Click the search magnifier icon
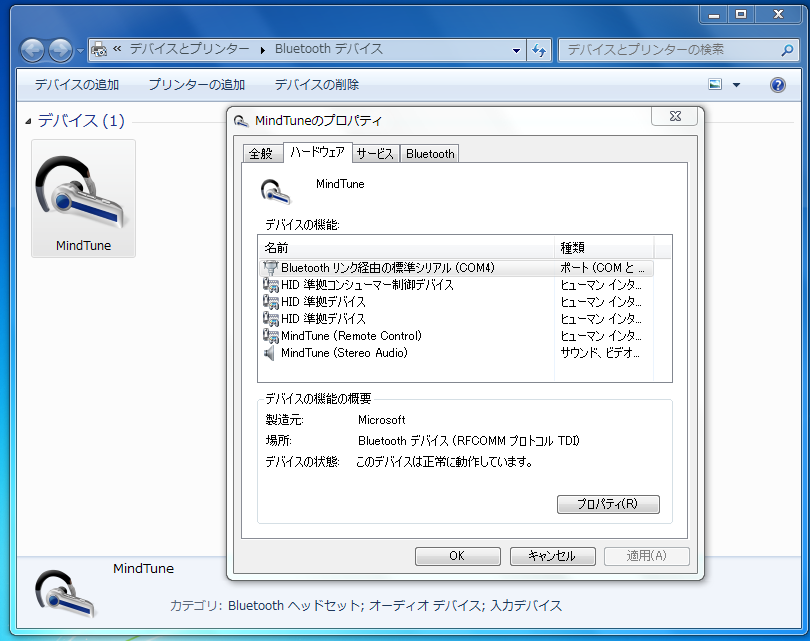The width and height of the screenshot is (810, 641). point(787,50)
